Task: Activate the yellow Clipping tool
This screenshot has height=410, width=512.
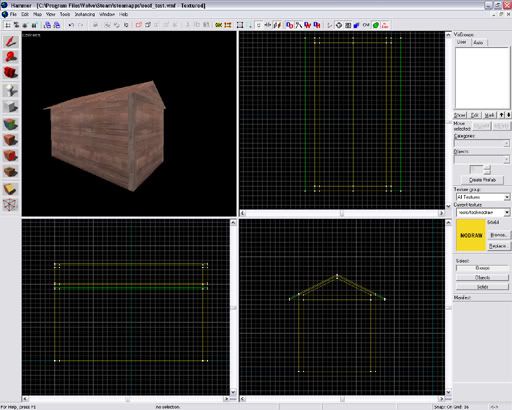Action: click(x=11, y=189)
